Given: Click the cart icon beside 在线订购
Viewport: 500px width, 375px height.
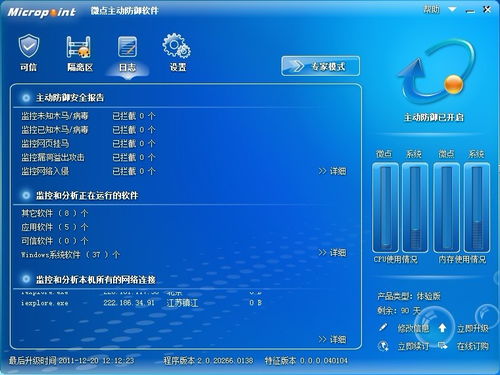Looking at the screenshot, I should [443, 345].
